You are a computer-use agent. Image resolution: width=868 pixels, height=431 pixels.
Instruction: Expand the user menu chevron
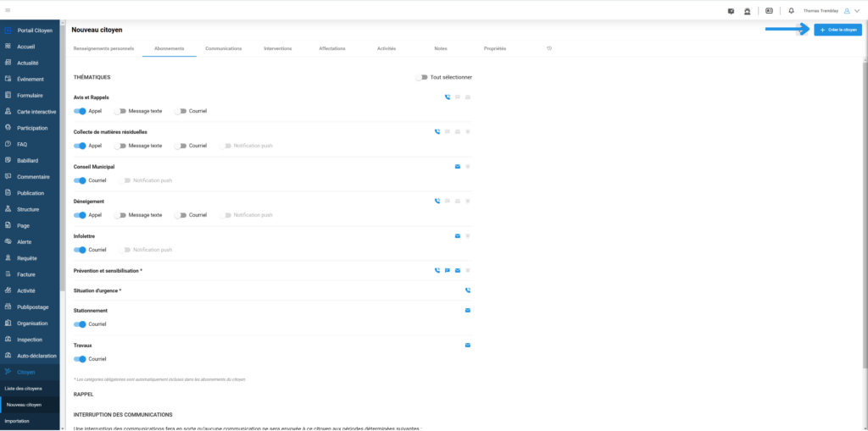[x=857, y=10]
